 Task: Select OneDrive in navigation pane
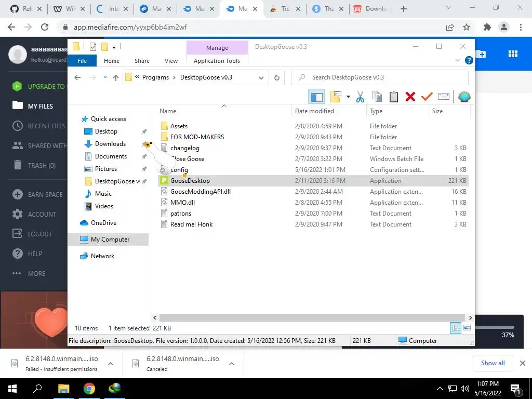coord(103,223)
